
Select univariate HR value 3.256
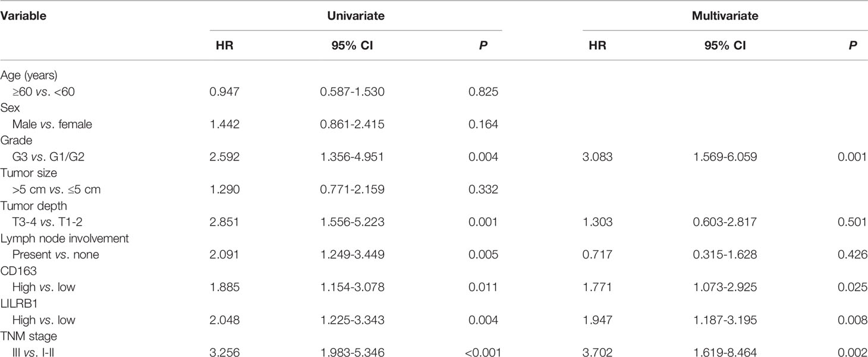(x=225, y=353)
